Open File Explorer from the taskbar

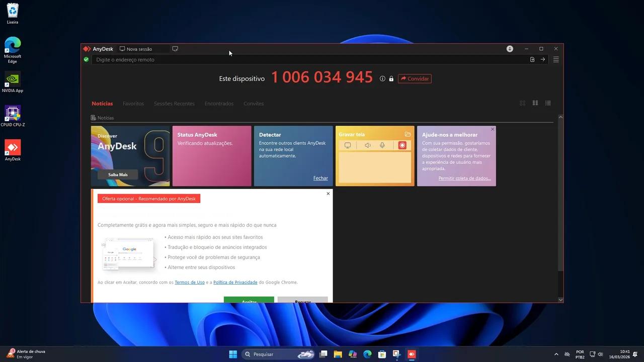338,354
